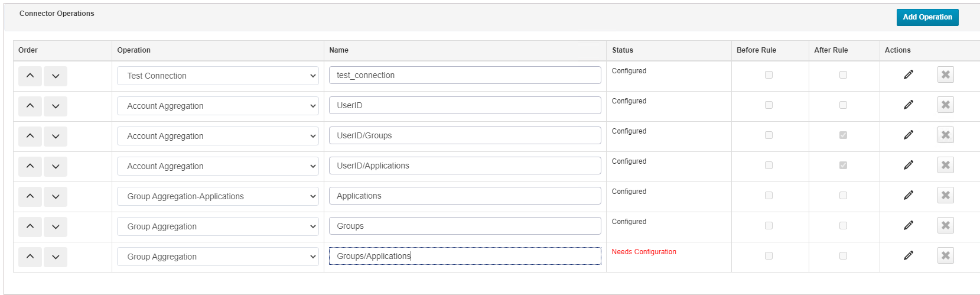The image size is (980, 295).
Task: Toggle Before Rule checkbox for test_connection
Action: [x=769, y=74]
